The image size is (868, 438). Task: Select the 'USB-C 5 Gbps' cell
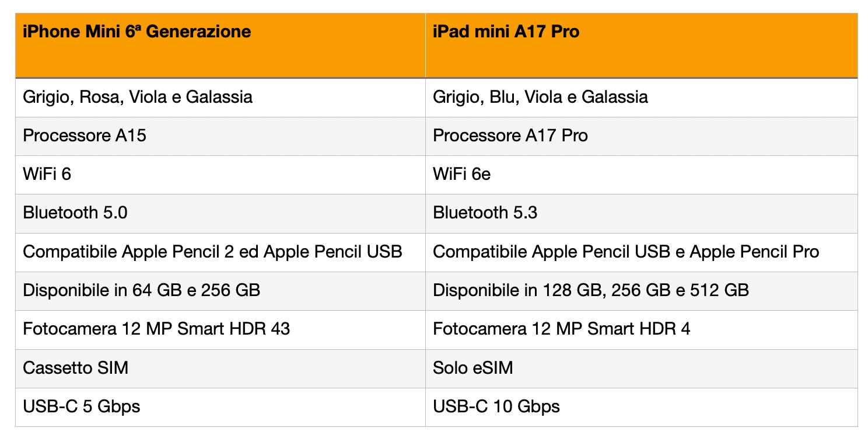coord(82,406)
